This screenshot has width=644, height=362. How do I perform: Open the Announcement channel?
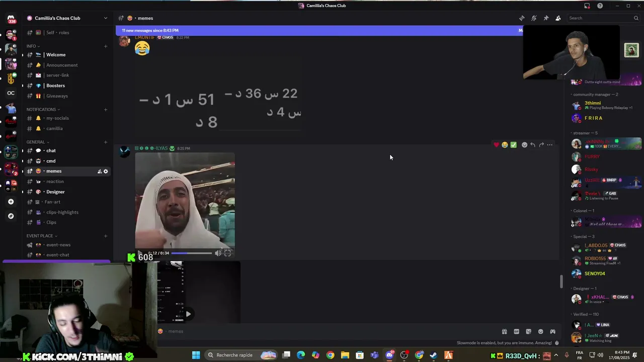coord(67,65)
